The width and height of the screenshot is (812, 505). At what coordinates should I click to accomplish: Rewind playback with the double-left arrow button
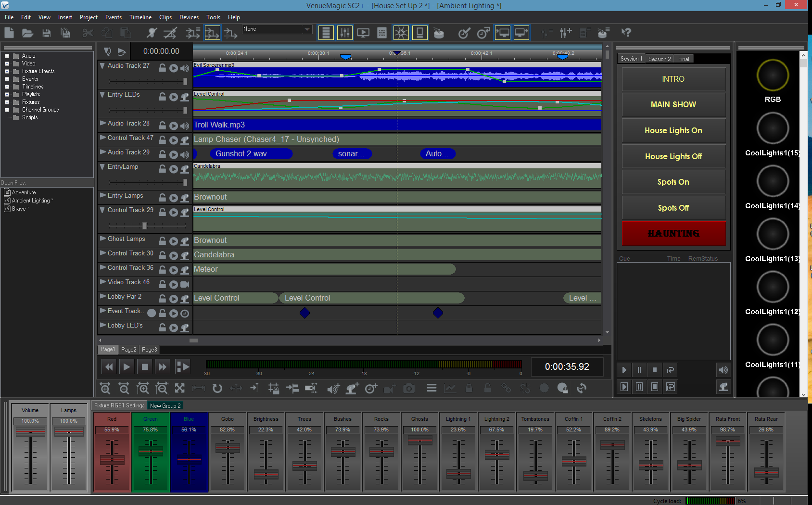[109, 367]
